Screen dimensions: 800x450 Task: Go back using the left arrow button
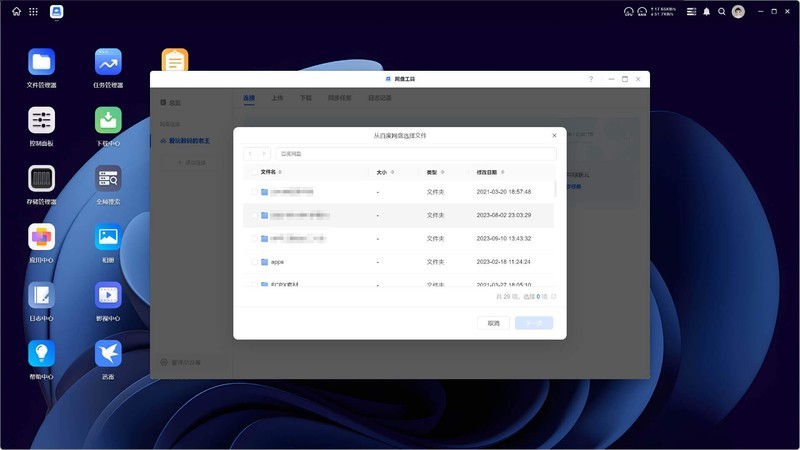point(250,154)
